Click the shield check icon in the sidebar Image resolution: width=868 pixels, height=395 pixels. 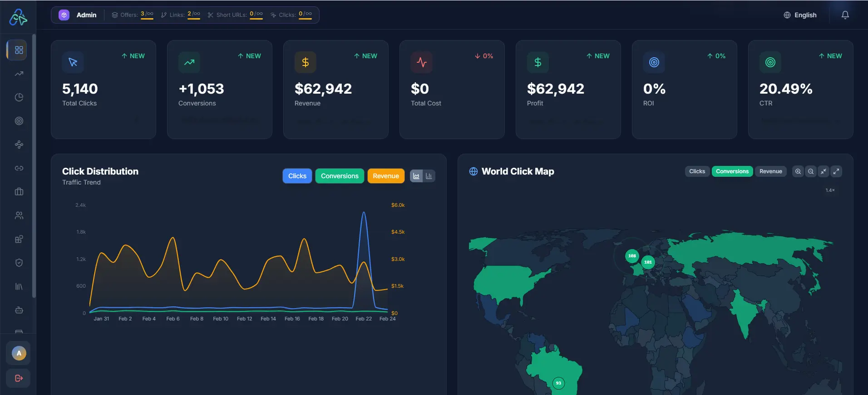(x=19, y=263)
